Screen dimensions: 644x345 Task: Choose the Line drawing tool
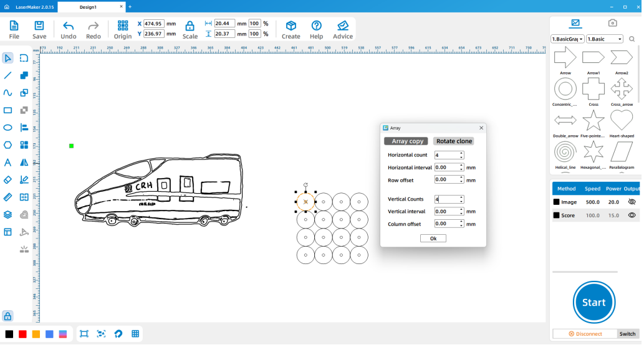click(8, 75)
